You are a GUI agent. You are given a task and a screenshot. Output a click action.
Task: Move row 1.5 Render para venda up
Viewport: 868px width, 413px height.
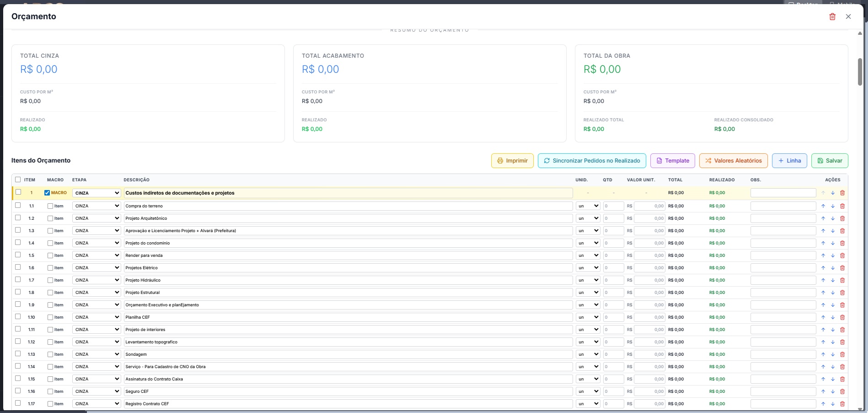click(x=823, y=255)
